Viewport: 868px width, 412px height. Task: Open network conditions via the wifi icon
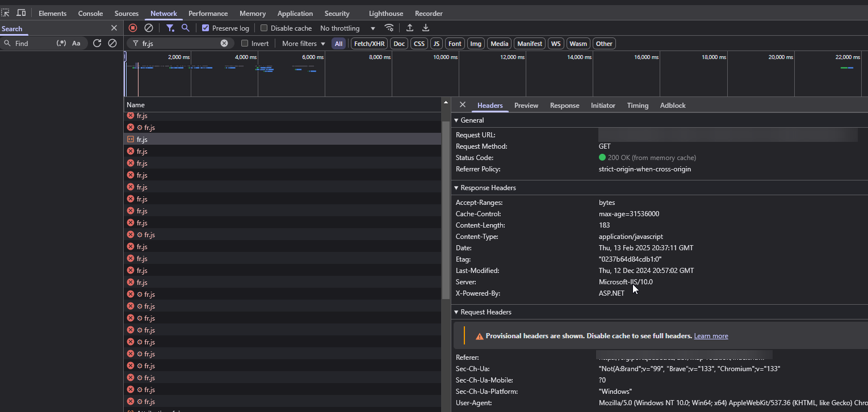pyautogui.click(x=389, y=27)
